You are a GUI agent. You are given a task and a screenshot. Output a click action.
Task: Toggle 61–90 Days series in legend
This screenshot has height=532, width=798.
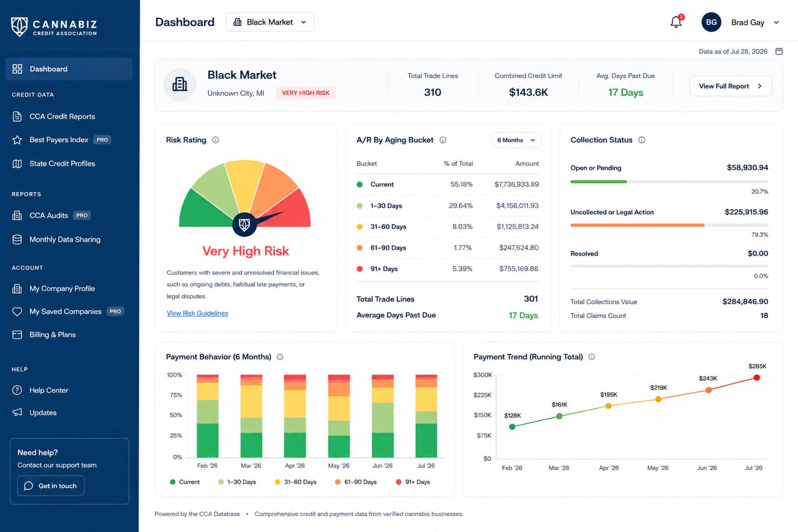356,482
